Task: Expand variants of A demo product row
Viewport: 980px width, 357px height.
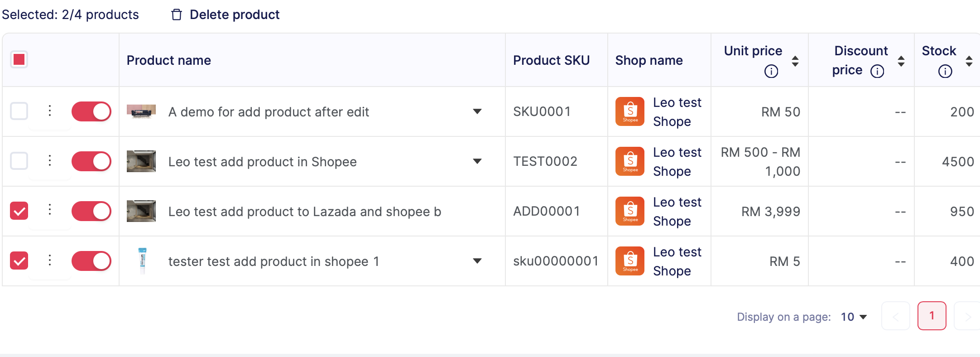Action: click(477, 111)
